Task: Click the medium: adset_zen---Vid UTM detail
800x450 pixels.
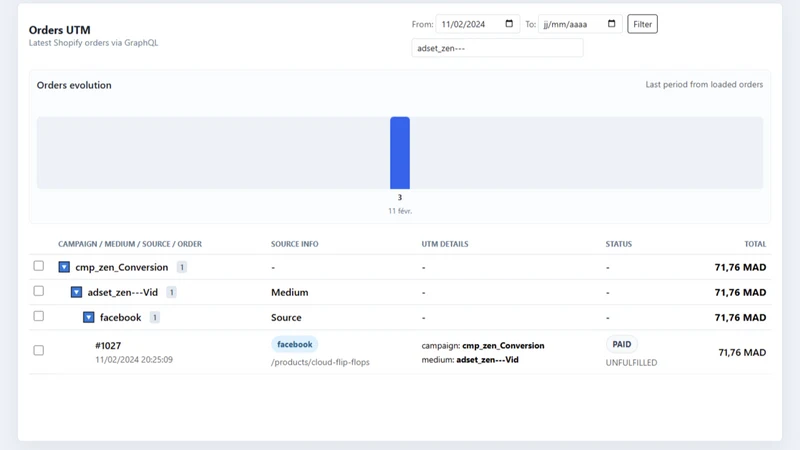Action: point(470,360)
